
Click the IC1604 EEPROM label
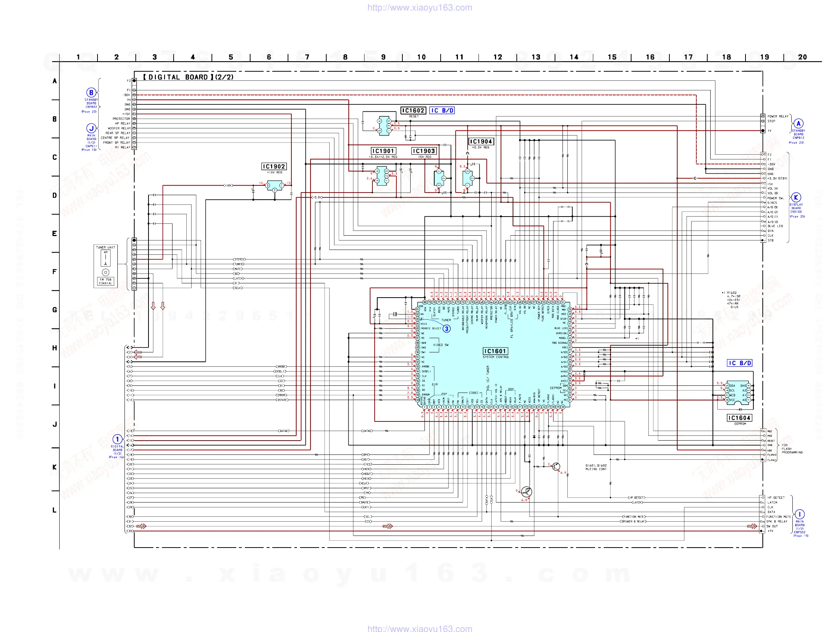pyautogui.click(x=739, y=418)
